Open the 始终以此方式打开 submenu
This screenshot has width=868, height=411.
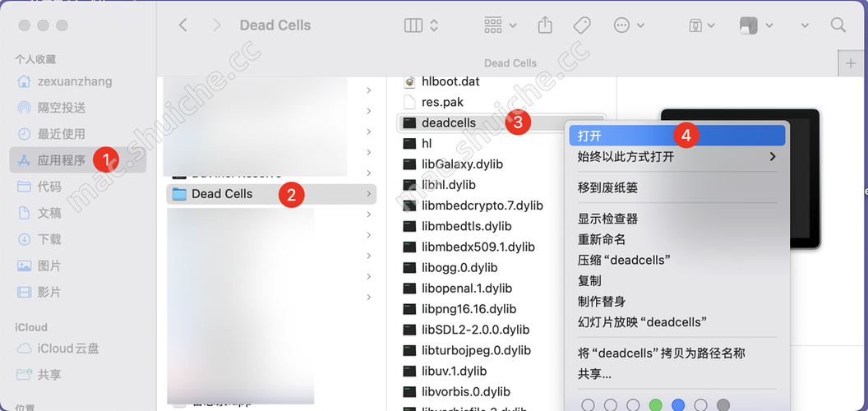pyautogui.click(x=676, y=157)
